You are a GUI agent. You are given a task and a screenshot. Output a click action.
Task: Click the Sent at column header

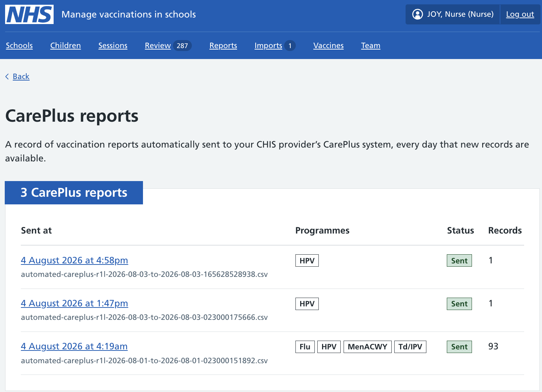pos(36,231)
